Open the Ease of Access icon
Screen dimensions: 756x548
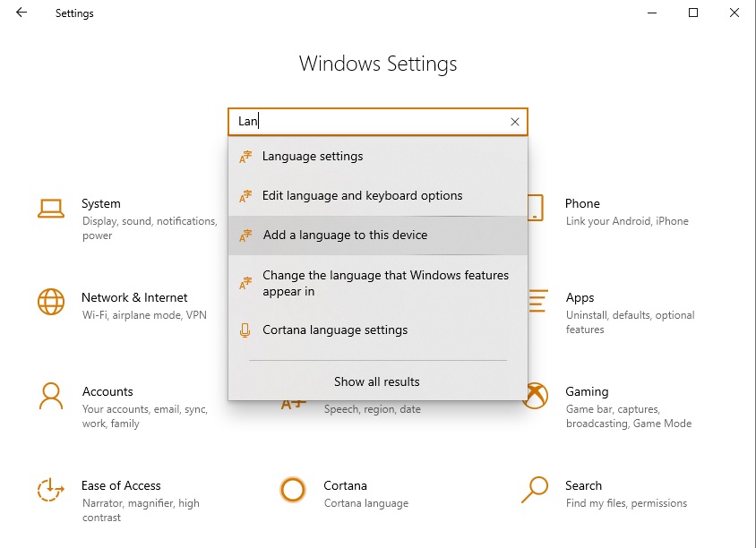point(51,490)
